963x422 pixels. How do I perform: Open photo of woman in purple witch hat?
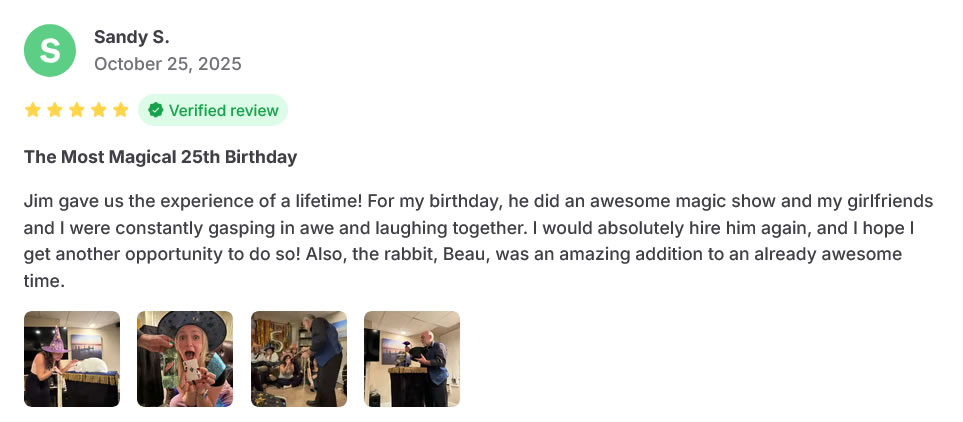tap(72, 359)
